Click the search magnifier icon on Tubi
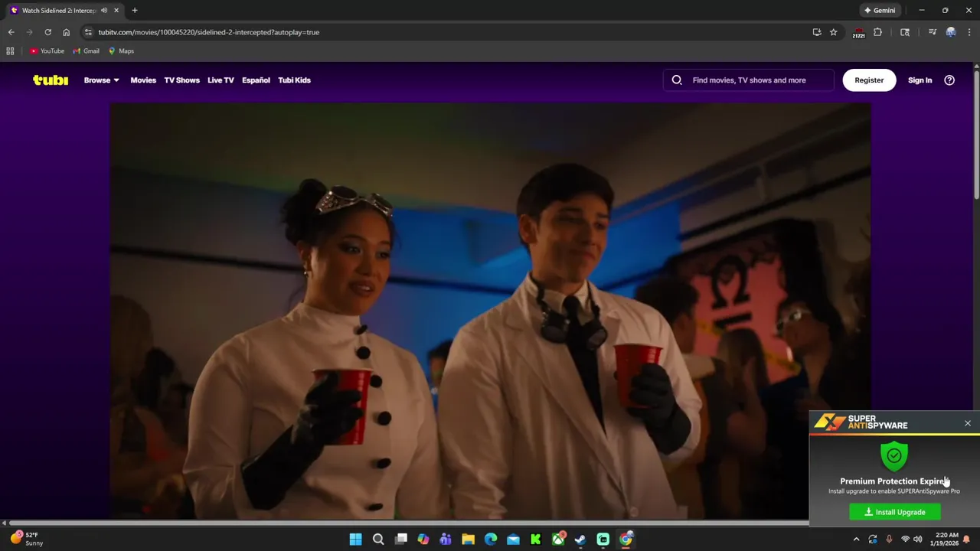Image resolution: width=980 pixels, height=551 pixels. [x=677, y=80]
